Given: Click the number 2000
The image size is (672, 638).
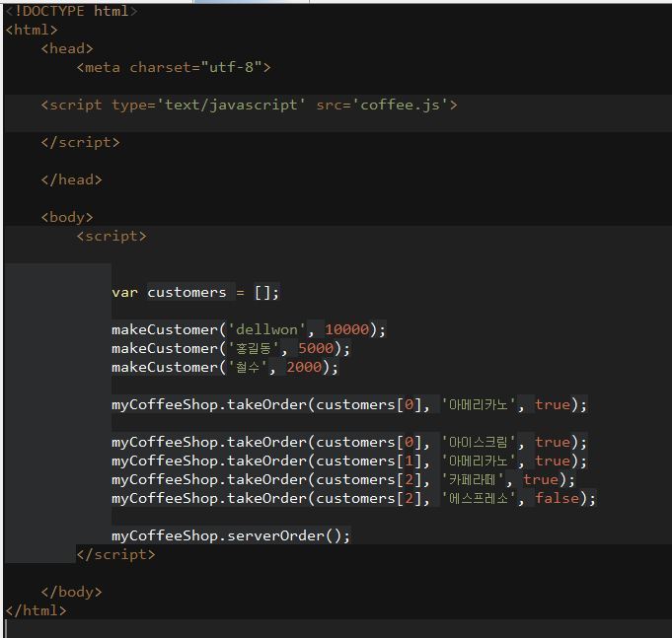Looking at the screenshot, I should 304,368.
